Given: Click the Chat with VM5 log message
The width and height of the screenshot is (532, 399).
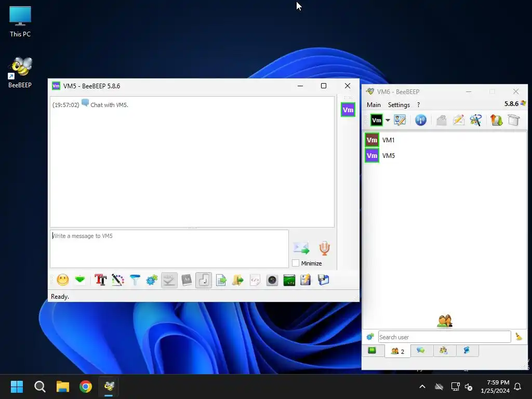Looking at the screenshot, I should 109,105.
